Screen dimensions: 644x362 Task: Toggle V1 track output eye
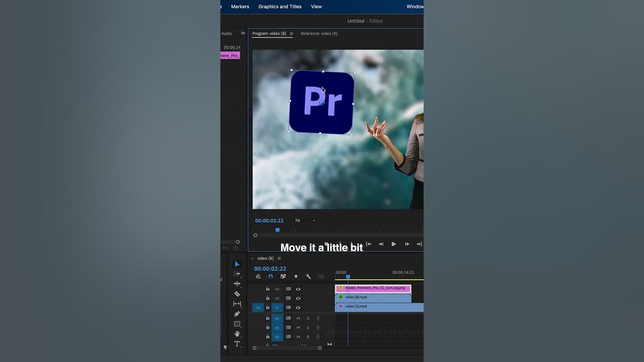298,308
